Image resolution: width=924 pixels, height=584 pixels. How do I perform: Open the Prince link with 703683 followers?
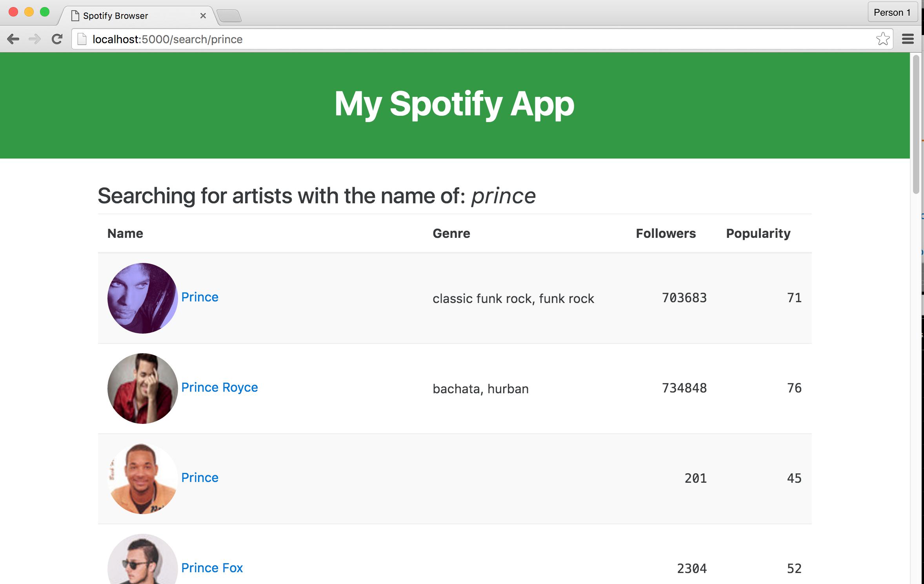200,297
